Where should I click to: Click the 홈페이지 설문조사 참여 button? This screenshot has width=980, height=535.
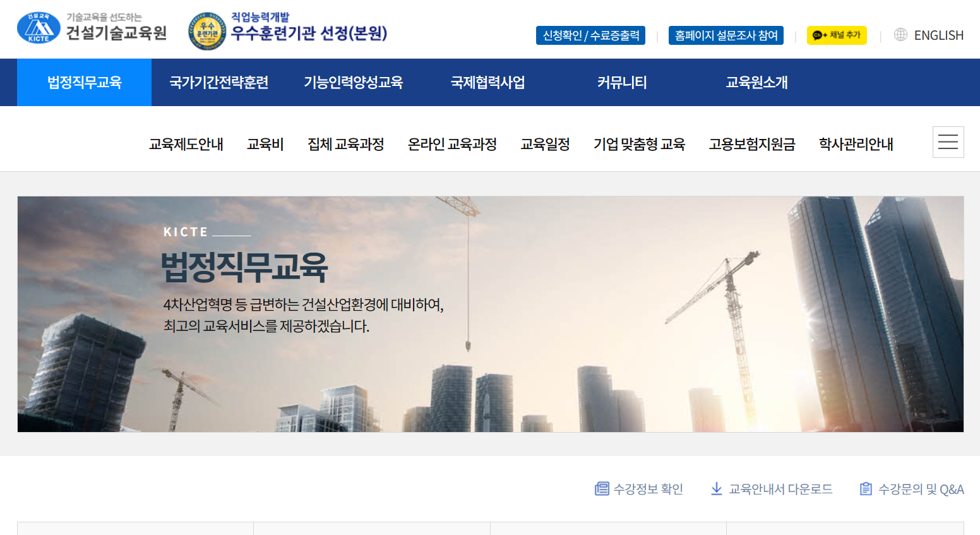(x=726, y=35)
